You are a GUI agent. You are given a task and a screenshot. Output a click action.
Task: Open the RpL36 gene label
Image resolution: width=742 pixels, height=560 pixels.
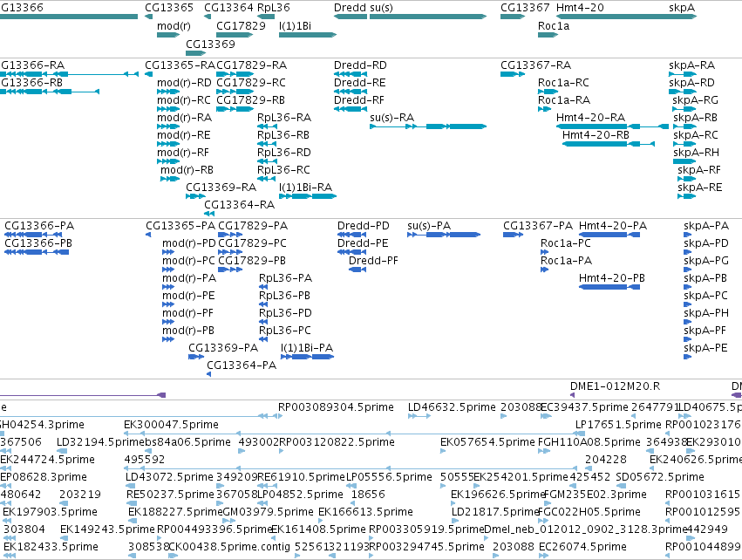click(274, 8)
